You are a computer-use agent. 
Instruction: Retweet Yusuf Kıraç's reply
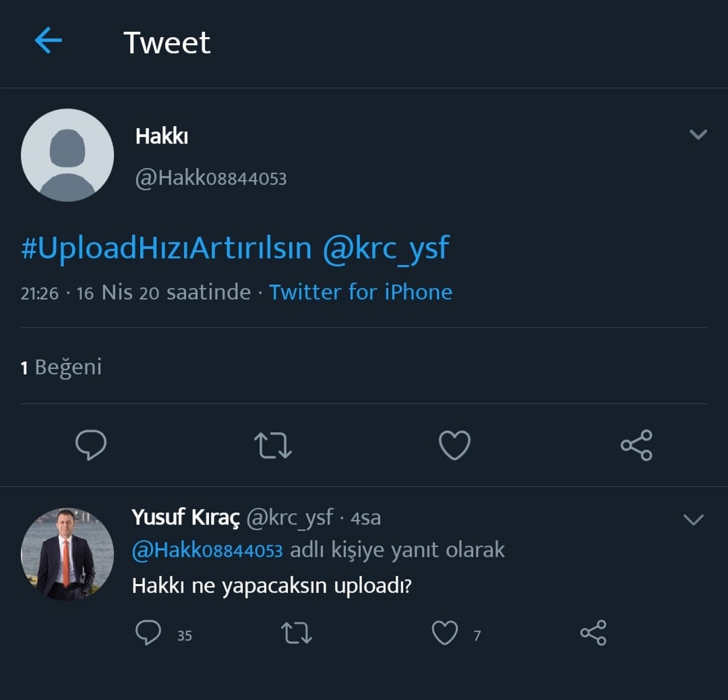[296, 633]
